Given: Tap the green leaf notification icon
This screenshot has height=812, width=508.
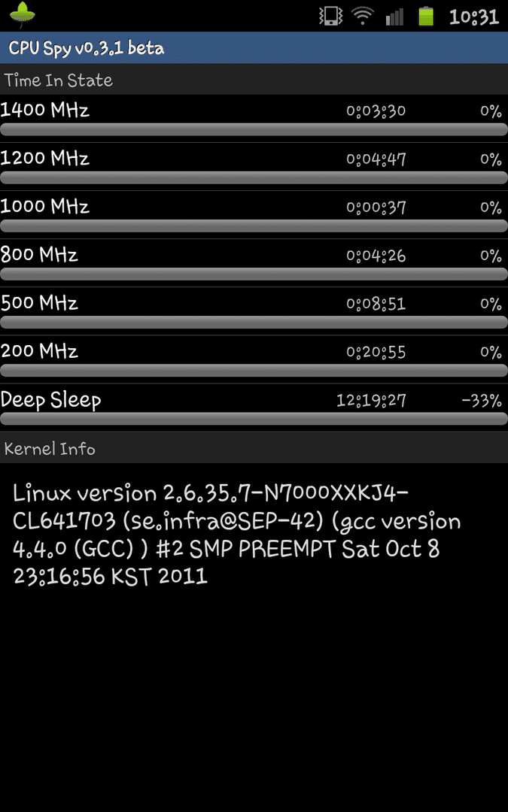Looking at the screenshot, I should pyautogui.click(x=23, y=15).
